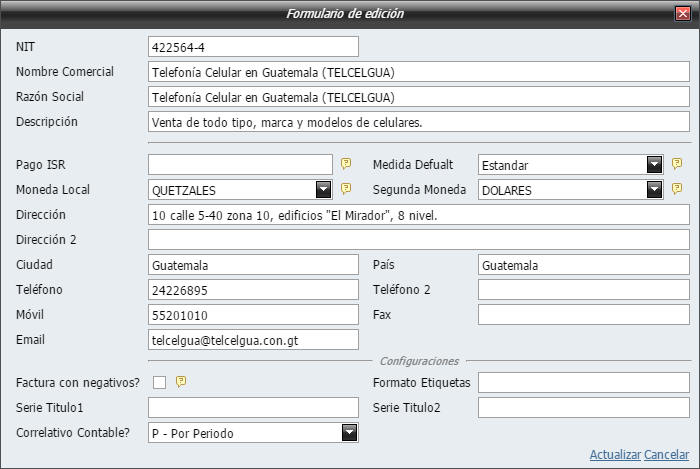The image size is (700, 469).
Task: Open help tooltip icon beside Factura con negativos
Action: tap(181, 382)
